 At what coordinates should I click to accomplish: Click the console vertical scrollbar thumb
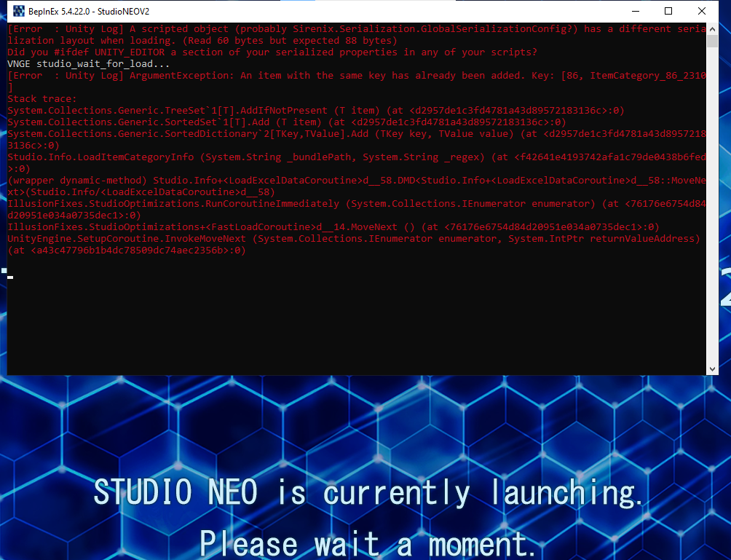712,41
